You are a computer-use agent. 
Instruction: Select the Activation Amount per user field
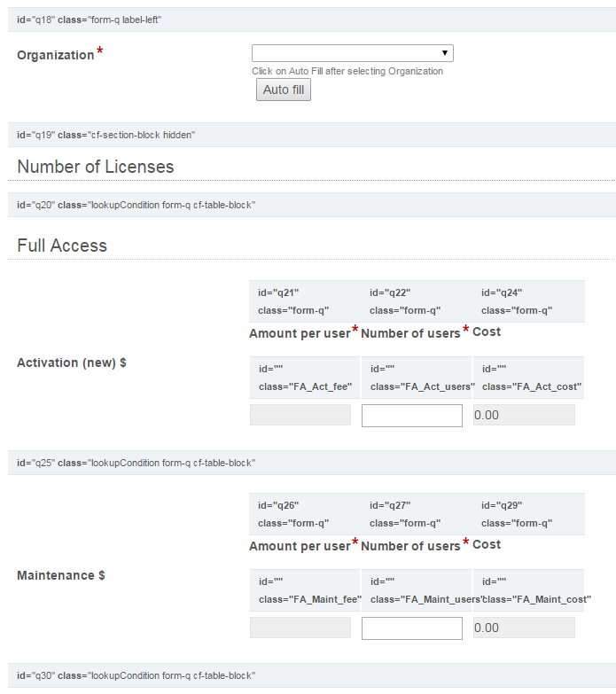click(300, 415)
